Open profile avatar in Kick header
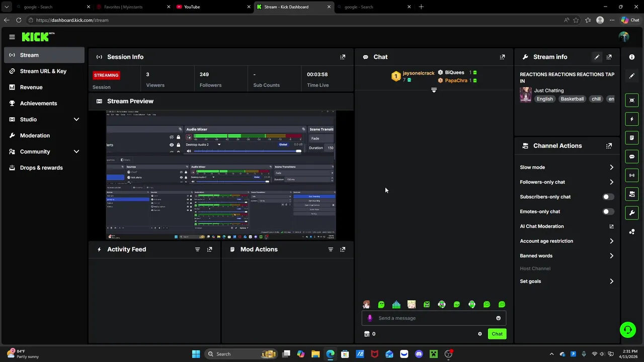The width and height of the screenshot is (644, 362). pos(624,37)
